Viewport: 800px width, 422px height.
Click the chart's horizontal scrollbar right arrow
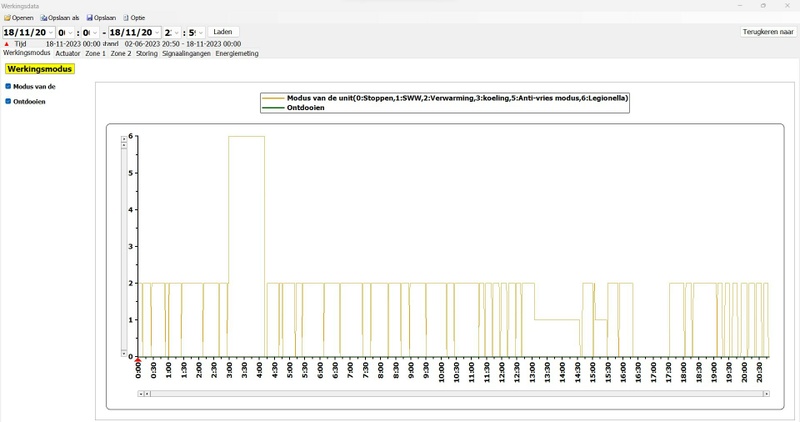coord(766,393)
